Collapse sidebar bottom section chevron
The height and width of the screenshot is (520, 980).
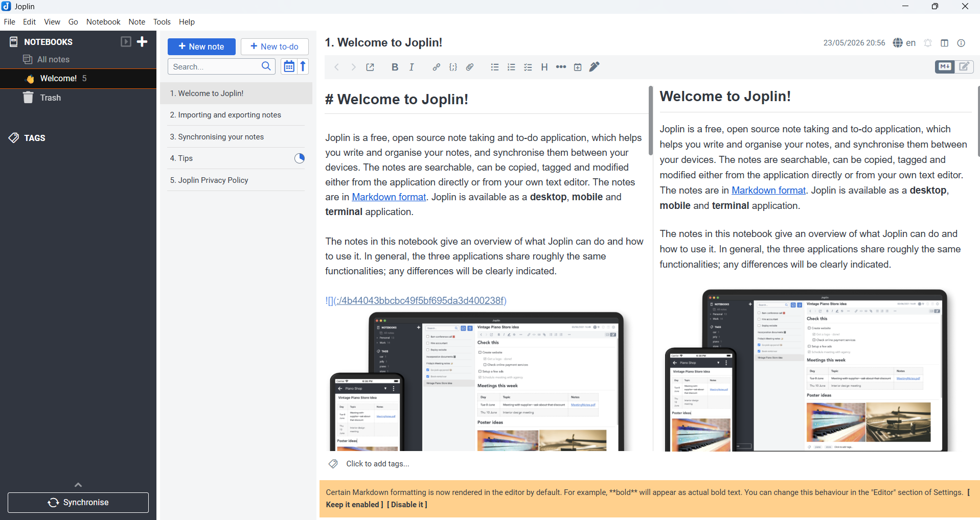[78, 484]
